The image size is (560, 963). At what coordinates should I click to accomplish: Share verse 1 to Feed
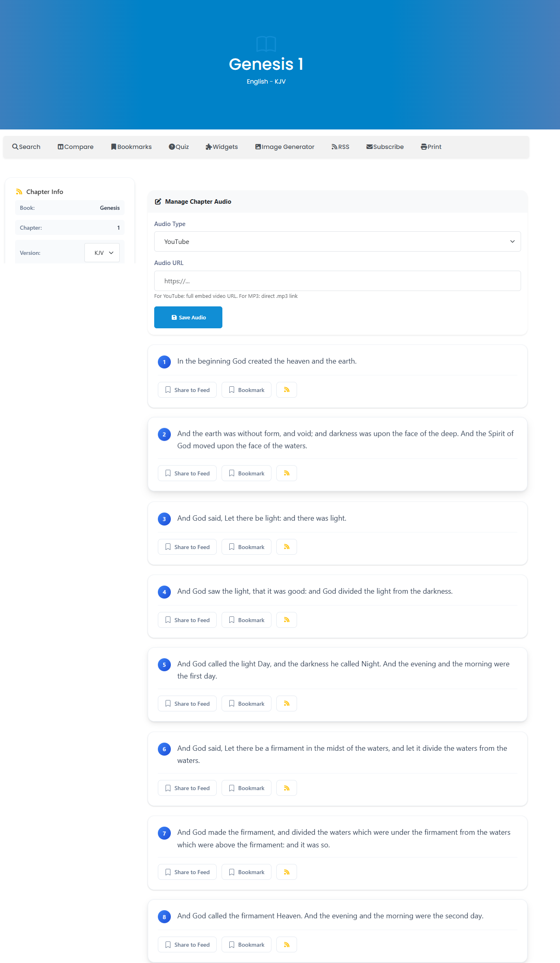coord(187,390)
